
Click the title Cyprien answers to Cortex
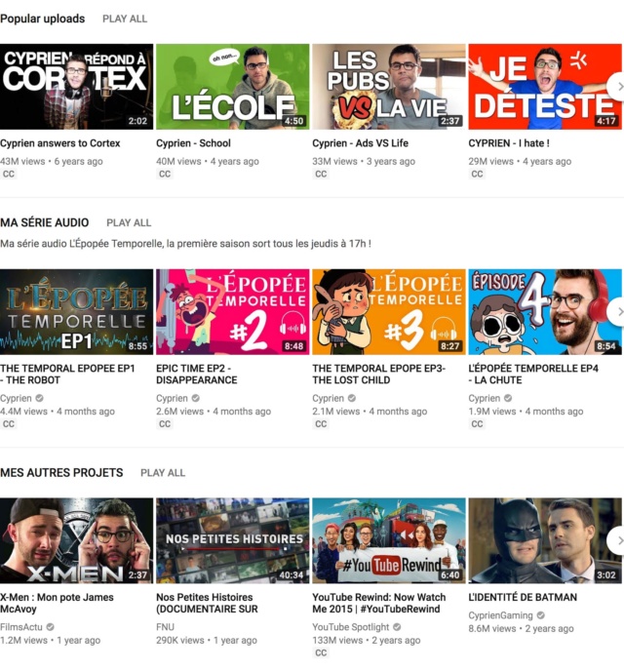pos(60,143)
